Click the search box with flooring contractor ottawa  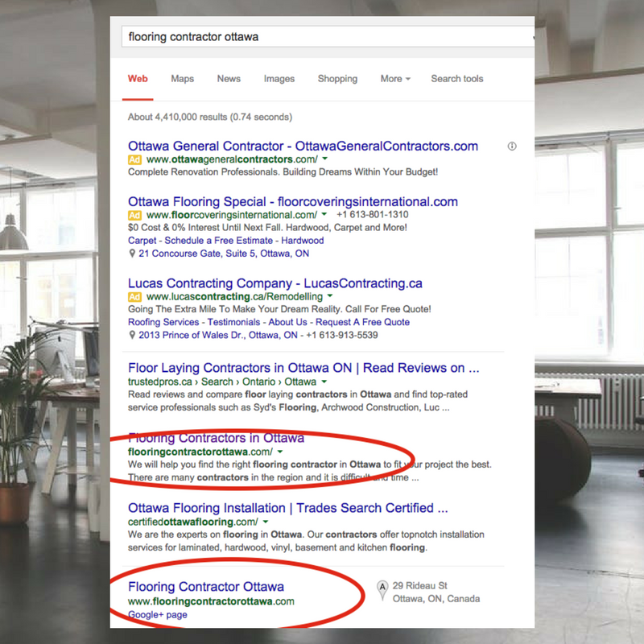coord(322,37)
